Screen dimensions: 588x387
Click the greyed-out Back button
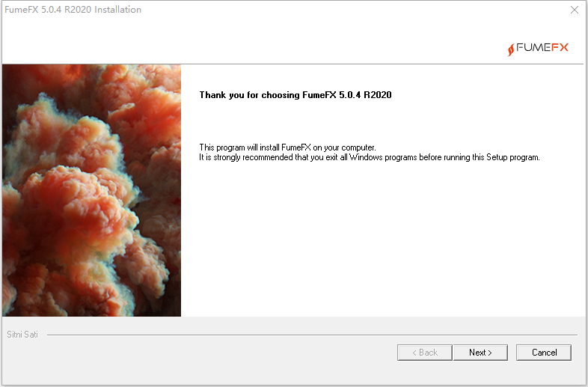point(424,353)
